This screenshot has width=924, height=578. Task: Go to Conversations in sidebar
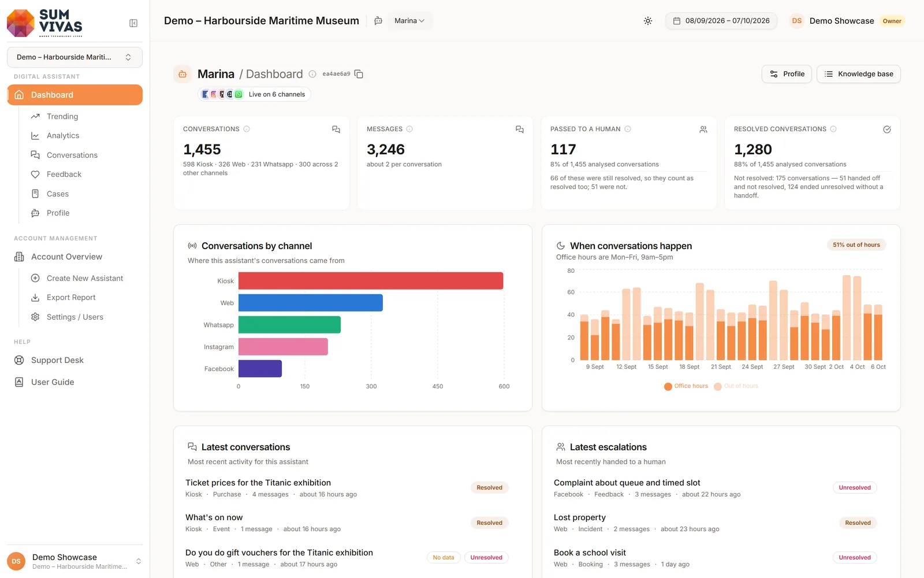72,155
